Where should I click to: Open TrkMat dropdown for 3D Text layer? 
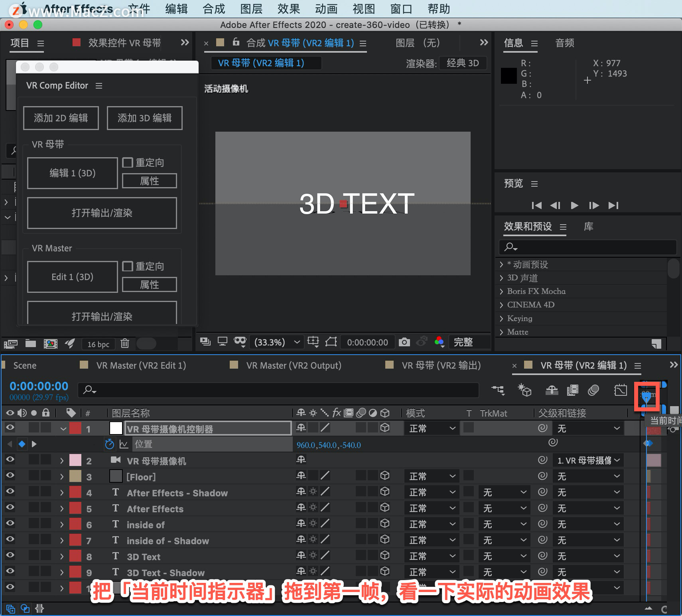click(x=505, y=556)
